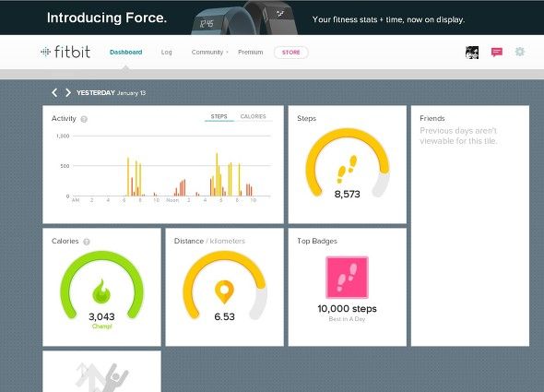
Task: Click the YESTERDAY January 13 date label
Action: [111, 93]
